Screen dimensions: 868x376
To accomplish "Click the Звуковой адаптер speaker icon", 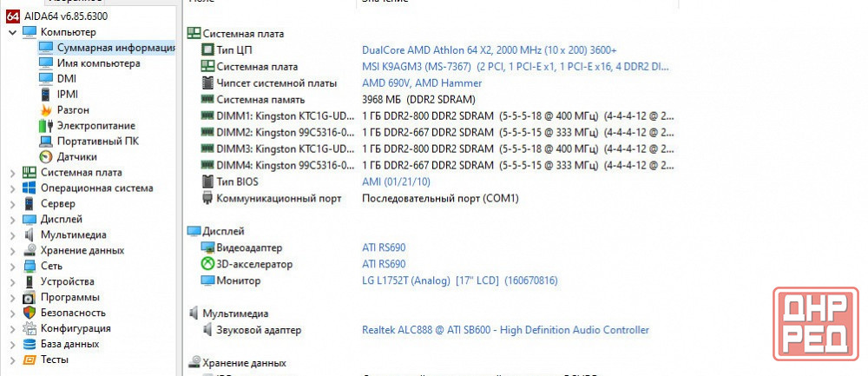I will click(207, 330).
